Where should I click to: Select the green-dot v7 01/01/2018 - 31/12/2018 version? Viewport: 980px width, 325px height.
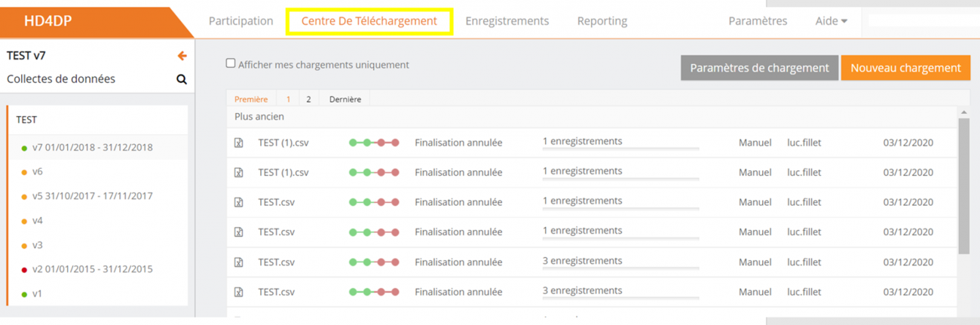[x=92, y=147]
